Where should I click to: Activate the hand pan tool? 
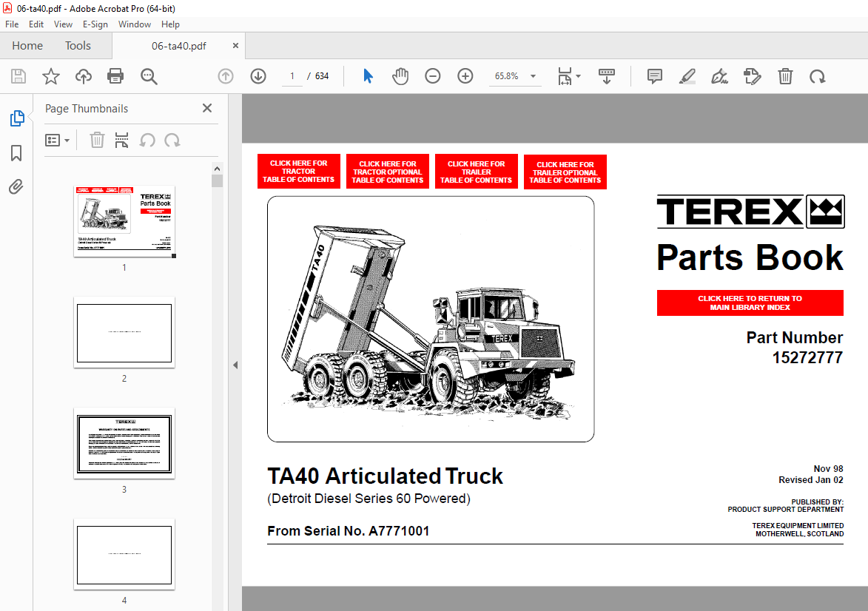point(400,76)
